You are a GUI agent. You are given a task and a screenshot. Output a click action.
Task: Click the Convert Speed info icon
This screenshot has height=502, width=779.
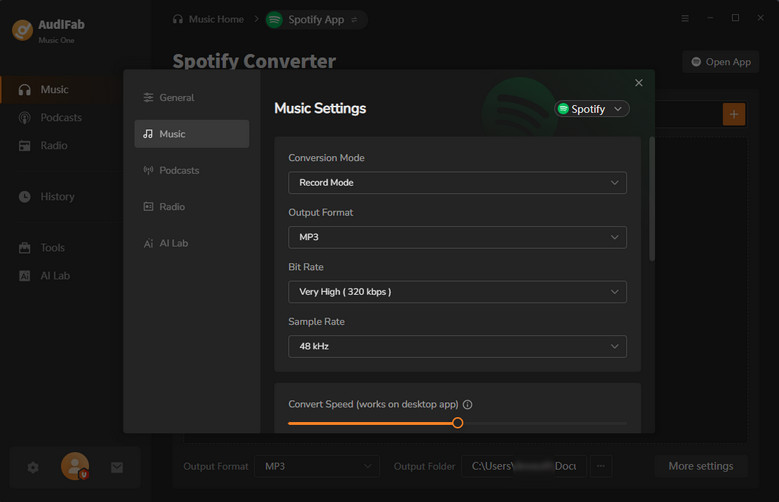pyautogui.click(x=467, y=405)
